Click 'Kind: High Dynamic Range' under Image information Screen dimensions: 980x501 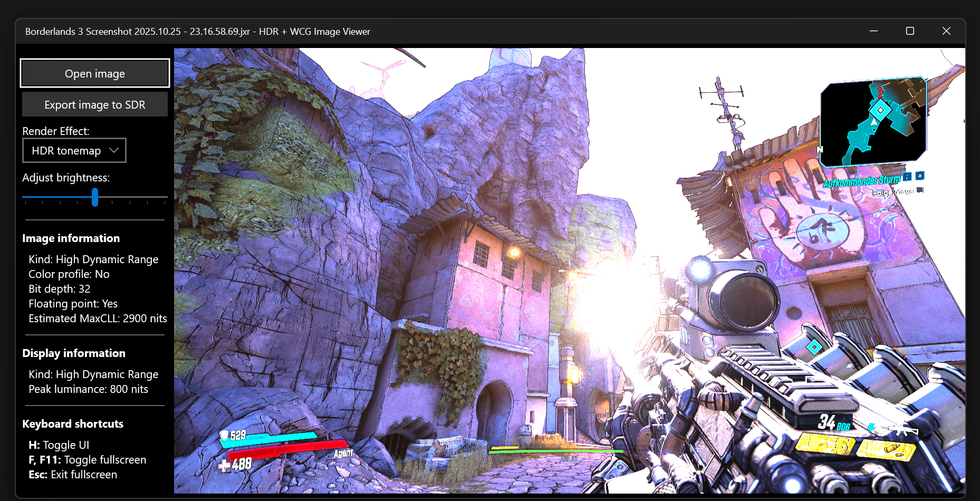point(93,259)
